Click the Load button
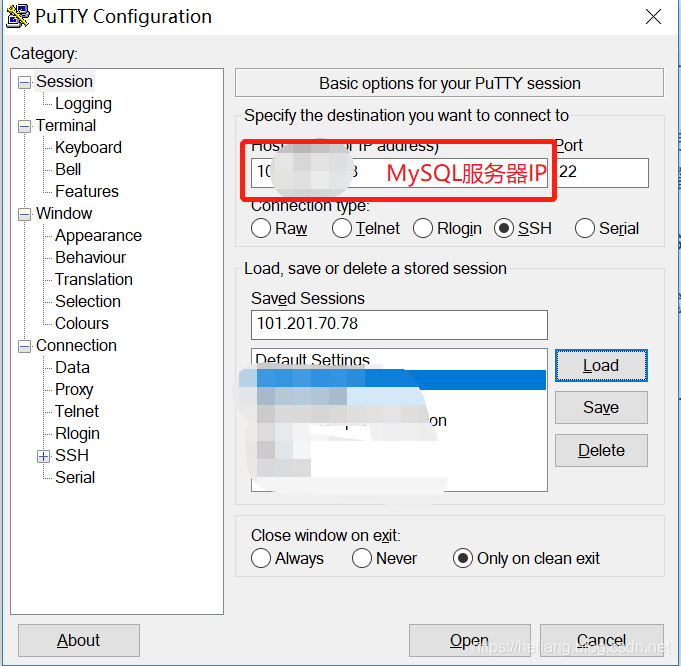This screenshot has height=666, width=681. 601,365
